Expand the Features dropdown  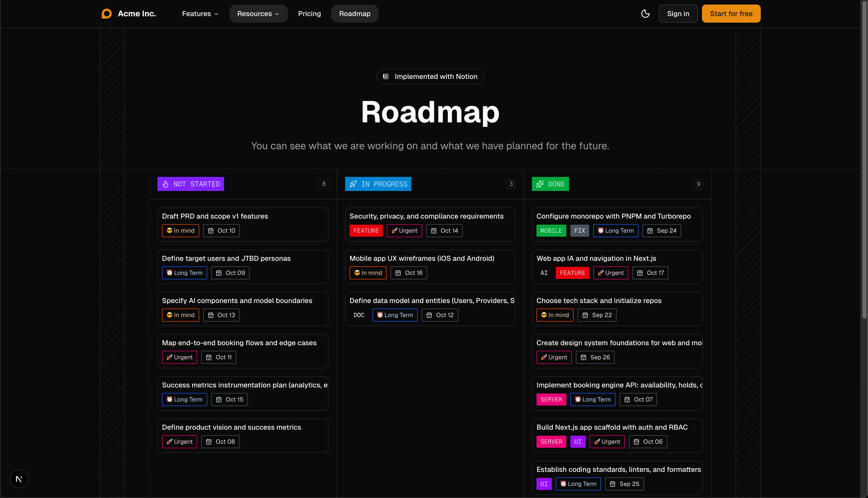coord(200,14)
